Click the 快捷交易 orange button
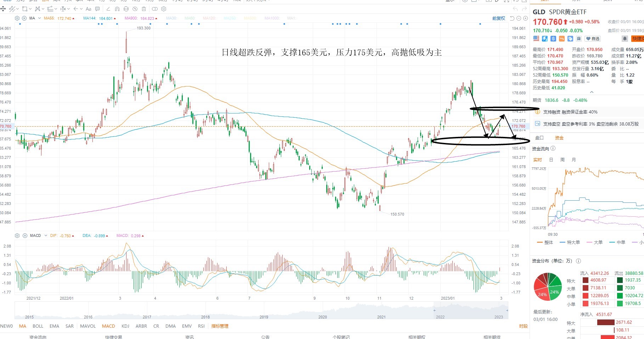The image size is (644, 339). coord(638,39)
